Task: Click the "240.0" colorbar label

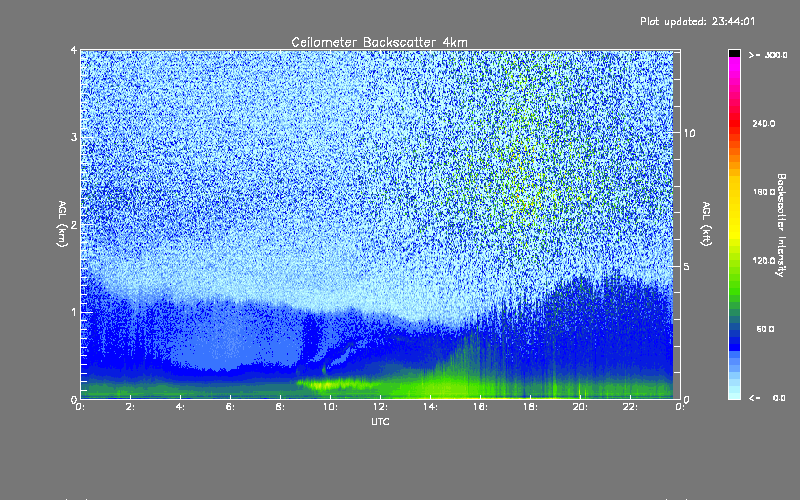Action: pyautogui.click(x=764, y=124)
